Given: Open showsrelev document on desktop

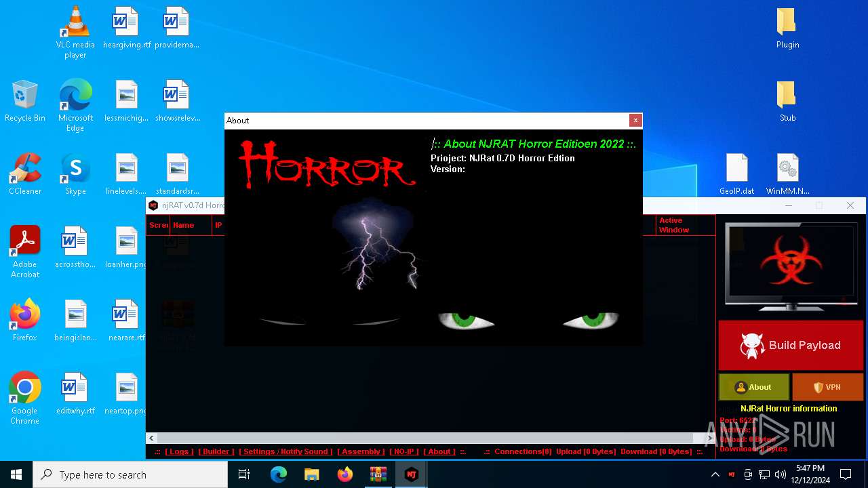Looking at the screenshot, I should [178, 101].
